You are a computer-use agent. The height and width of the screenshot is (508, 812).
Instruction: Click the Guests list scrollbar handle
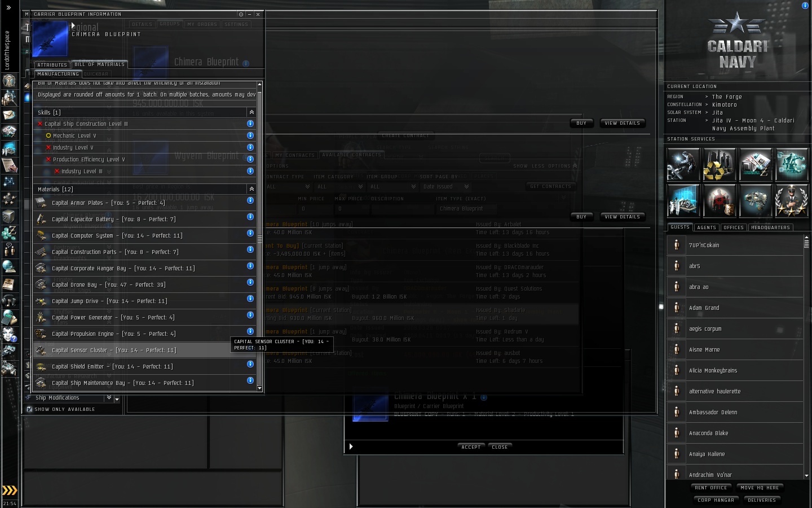point(806,243)
